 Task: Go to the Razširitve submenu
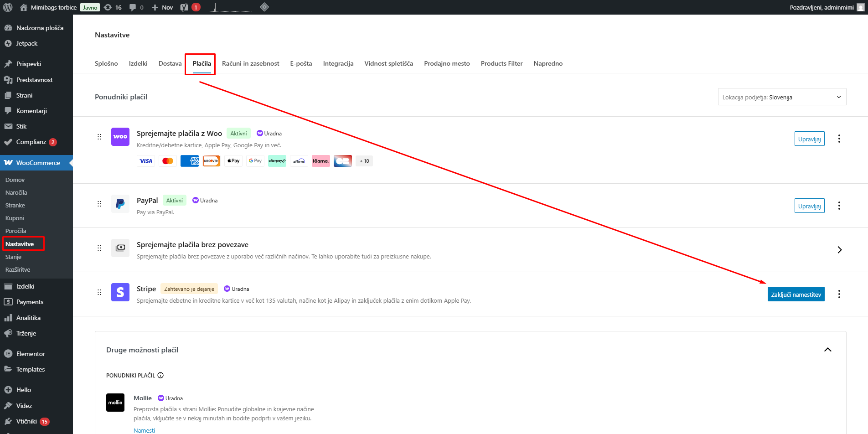click(18, 269)
